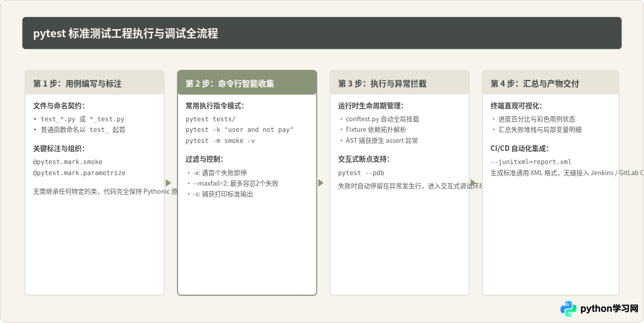Click the '终端直观可视化:' subheading

click(516, 106)
